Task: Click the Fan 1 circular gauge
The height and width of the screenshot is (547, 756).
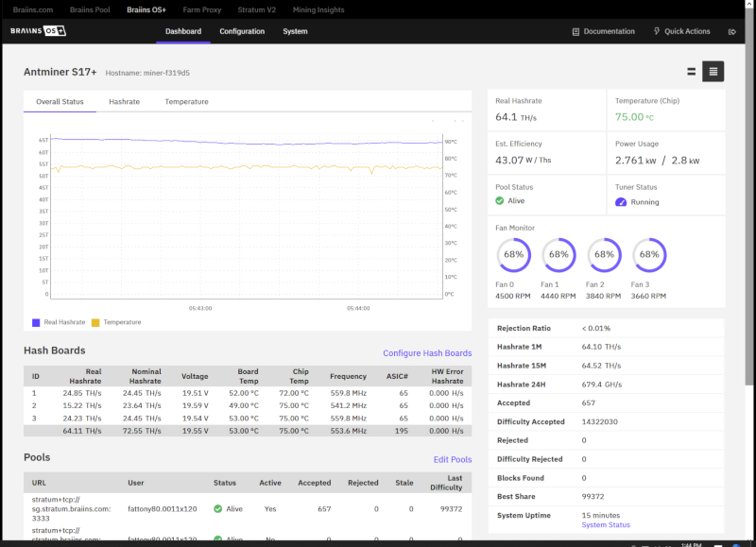Action: pyautogui.click(x=558, y=255)
